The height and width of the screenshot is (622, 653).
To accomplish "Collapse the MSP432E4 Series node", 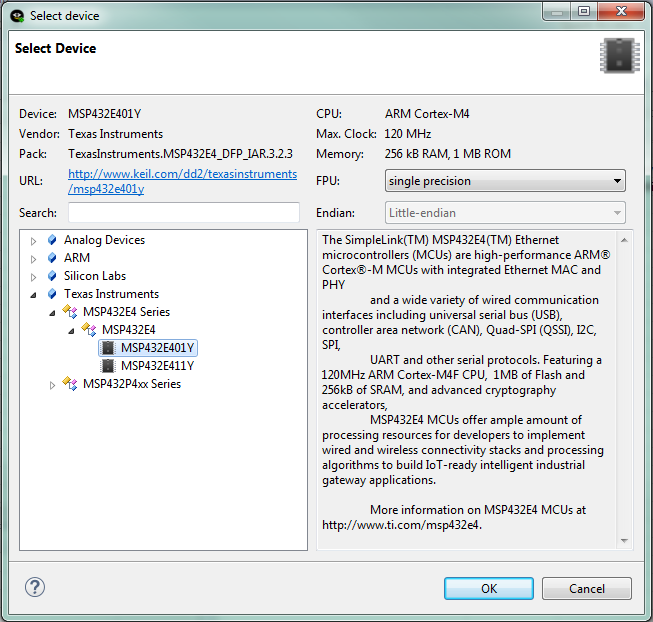I will [53, 313].
